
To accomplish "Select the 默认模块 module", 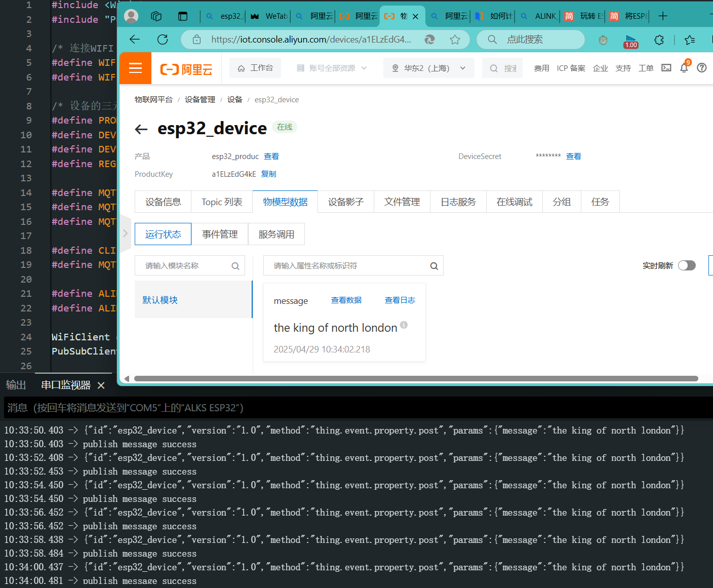I will [193, 300].
